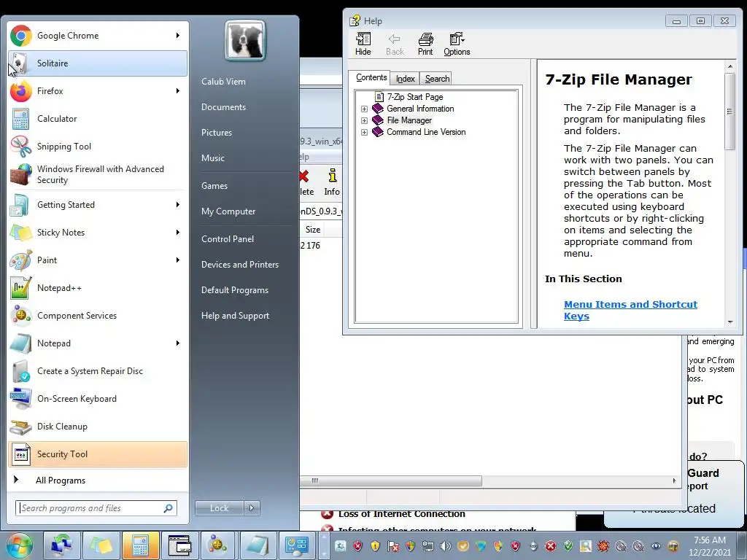Click the Component Services taskbar button
Image resolution: width=747 pixels, height=560 pixels.
click(217, 545)
